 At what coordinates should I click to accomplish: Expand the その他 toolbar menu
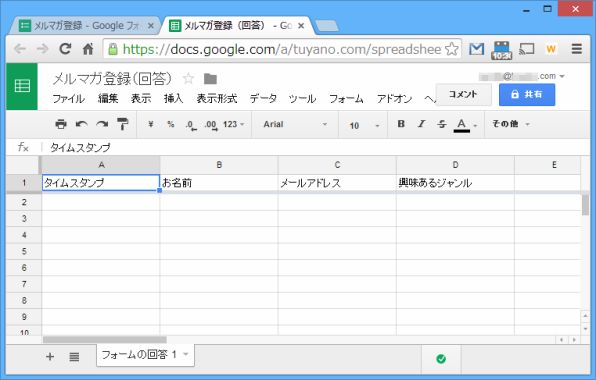click(x=510, y=124)
